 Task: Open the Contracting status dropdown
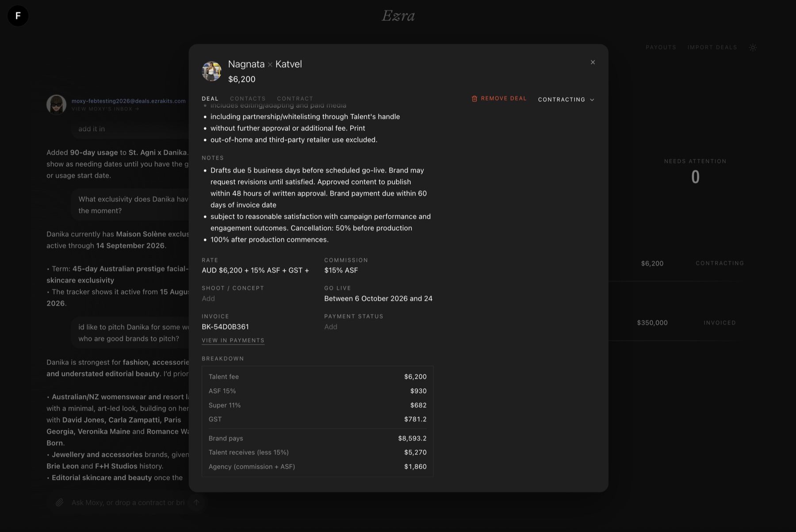(x=566, y=100)
